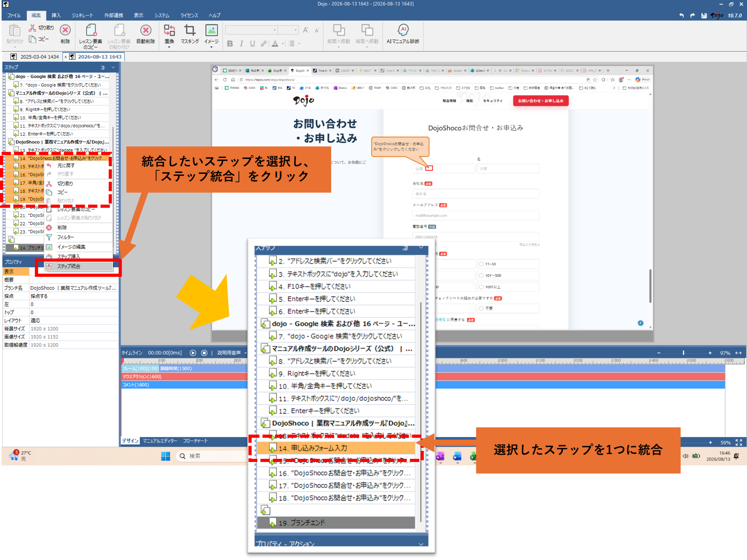This screenshot has height=560, width=747.
Task: Click the timeline zoom slider handle
Action: 683,353
